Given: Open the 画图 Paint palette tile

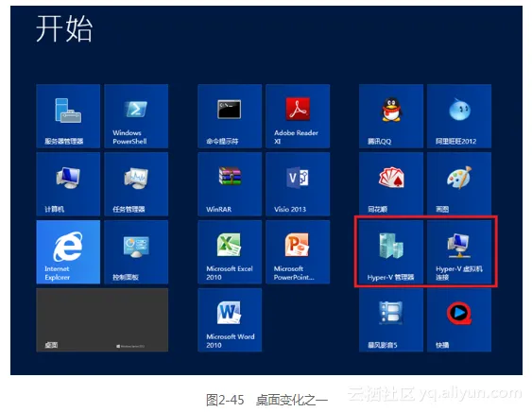Looking at the screenshot, I should point(459,184).
